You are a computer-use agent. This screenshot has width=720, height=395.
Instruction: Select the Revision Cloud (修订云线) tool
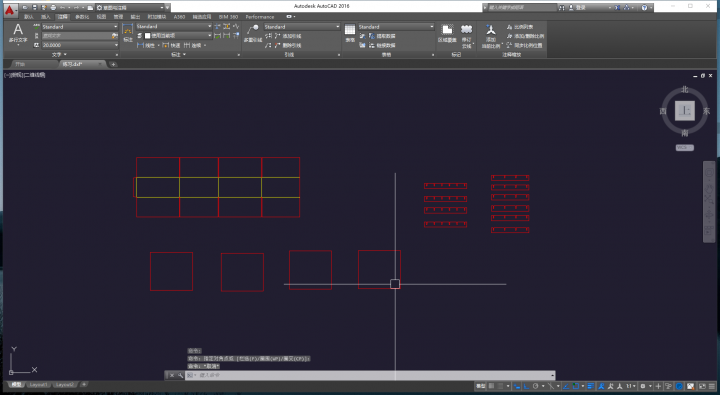(x=467, y=35)
